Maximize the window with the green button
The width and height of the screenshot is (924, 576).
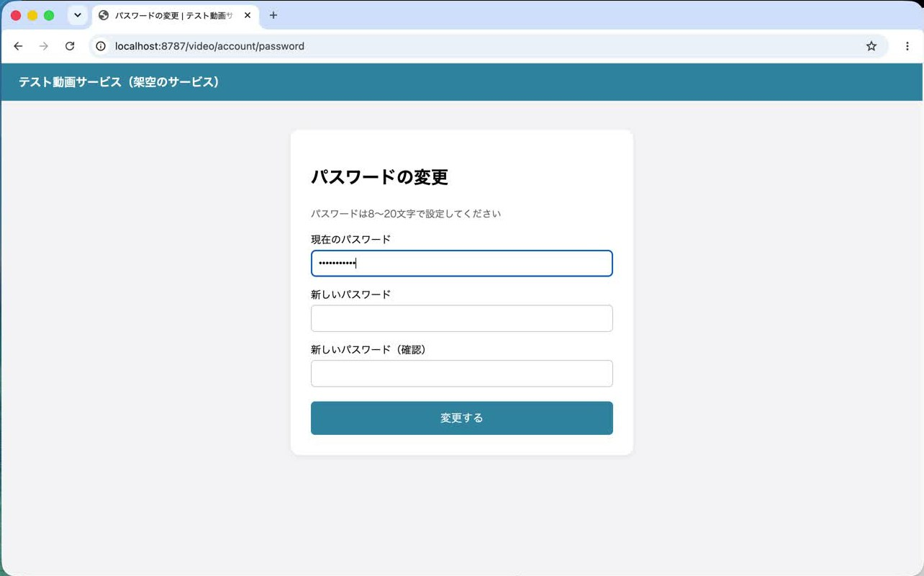point(49,15)
